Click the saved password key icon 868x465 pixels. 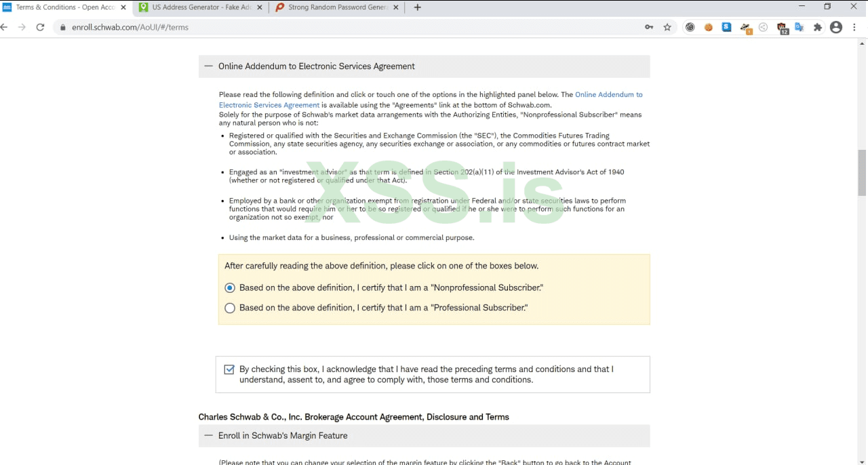(649, 27)
